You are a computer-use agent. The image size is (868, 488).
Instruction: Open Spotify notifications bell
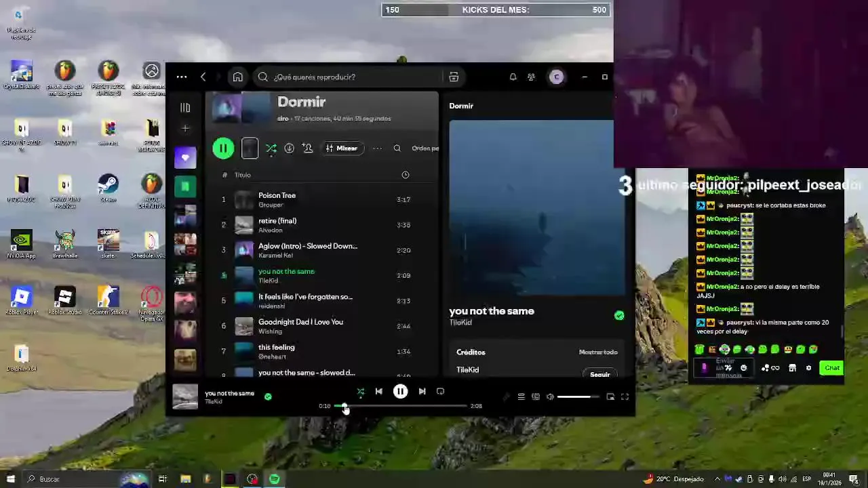513,77
